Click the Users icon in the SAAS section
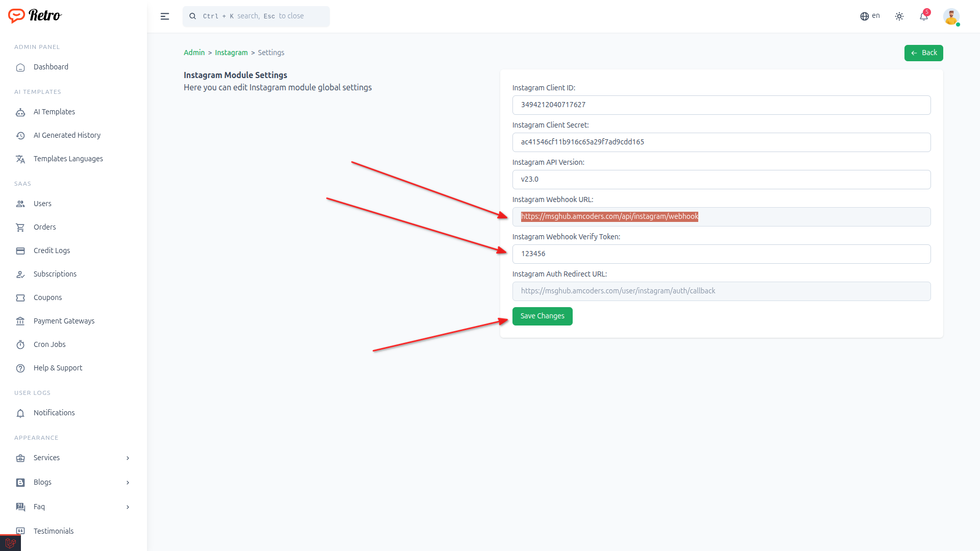980x551 pixels. [x=20, y=204]
